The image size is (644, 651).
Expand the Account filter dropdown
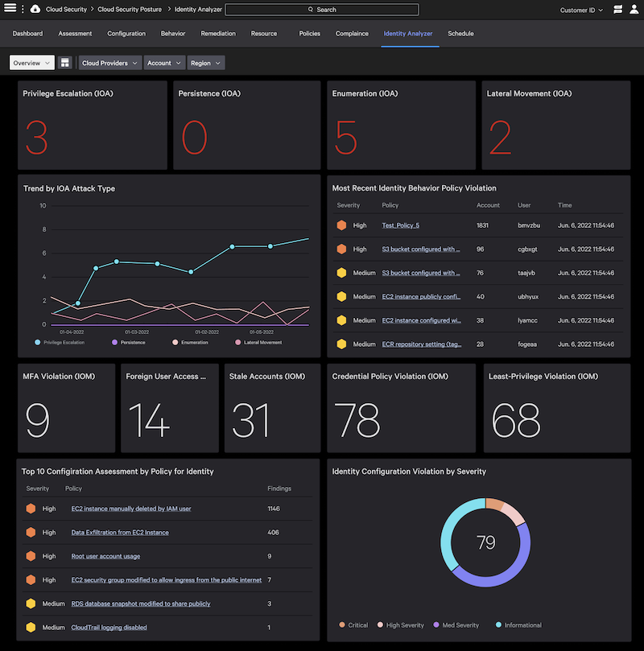[x=164, y=62]
